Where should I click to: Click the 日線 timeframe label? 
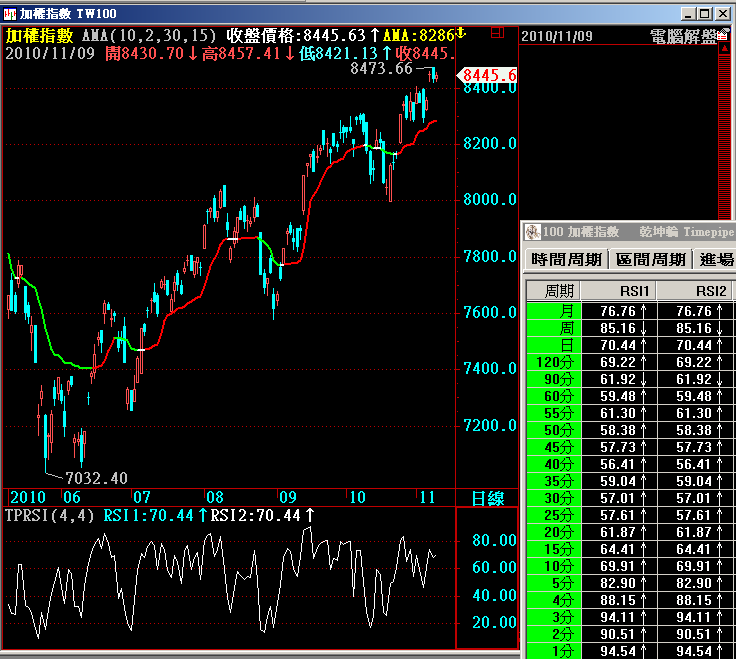[x=487, y=497]
